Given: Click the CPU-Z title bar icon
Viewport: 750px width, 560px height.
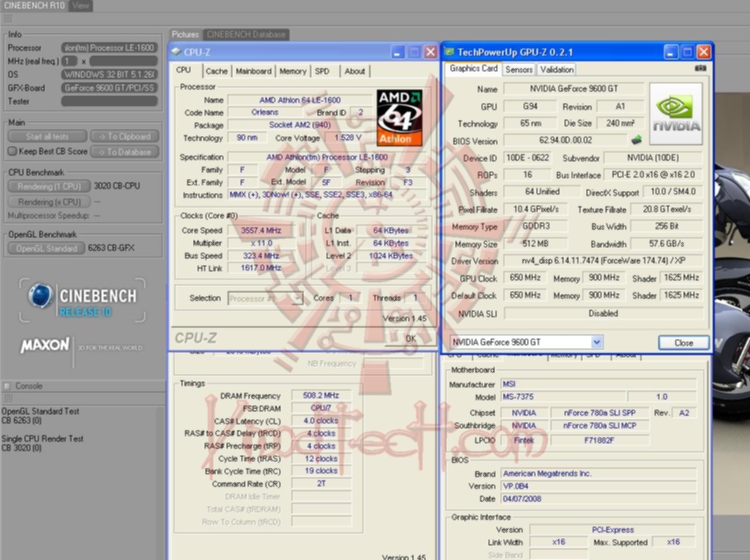Looking at the screenshot, I should click(176, 51).
